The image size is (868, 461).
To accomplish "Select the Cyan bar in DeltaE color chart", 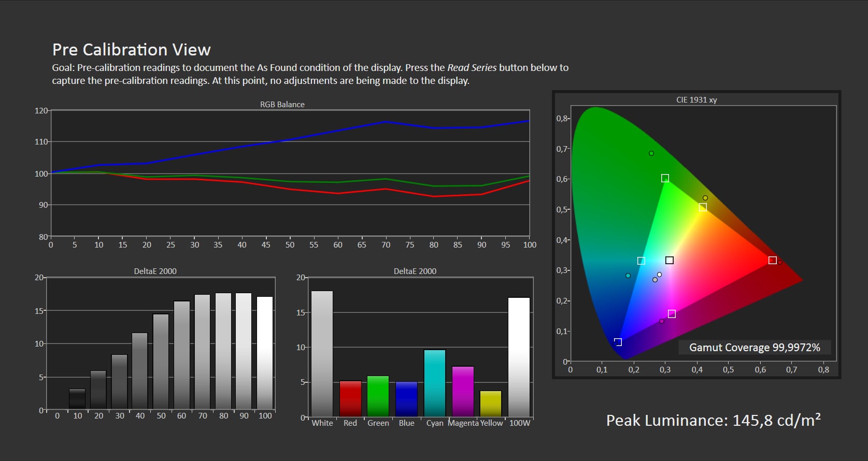I will click(x=435, y=383).
